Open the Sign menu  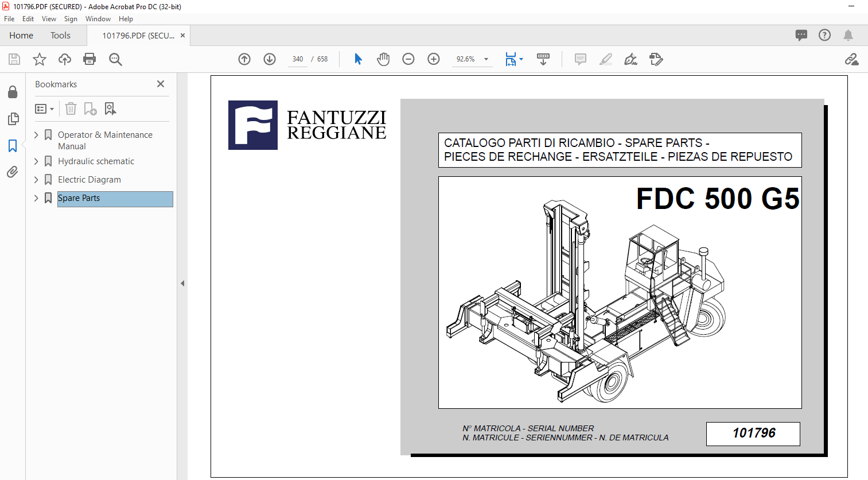71,19
